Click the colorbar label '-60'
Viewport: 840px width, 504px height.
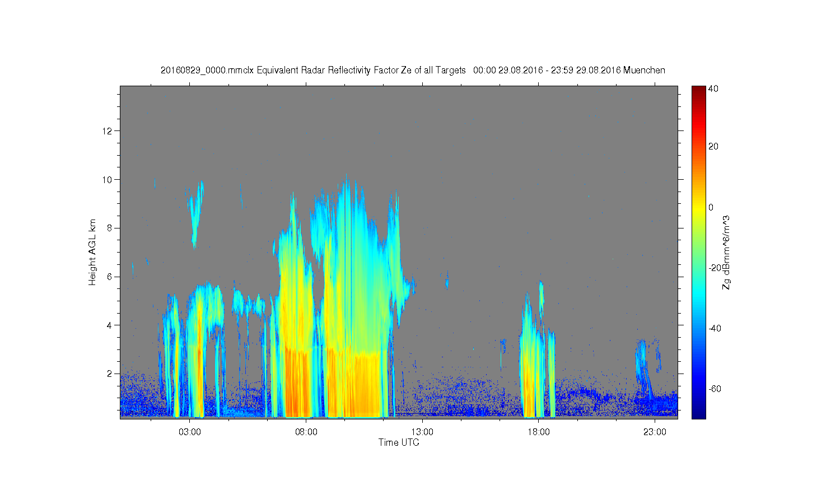point(715,389)
